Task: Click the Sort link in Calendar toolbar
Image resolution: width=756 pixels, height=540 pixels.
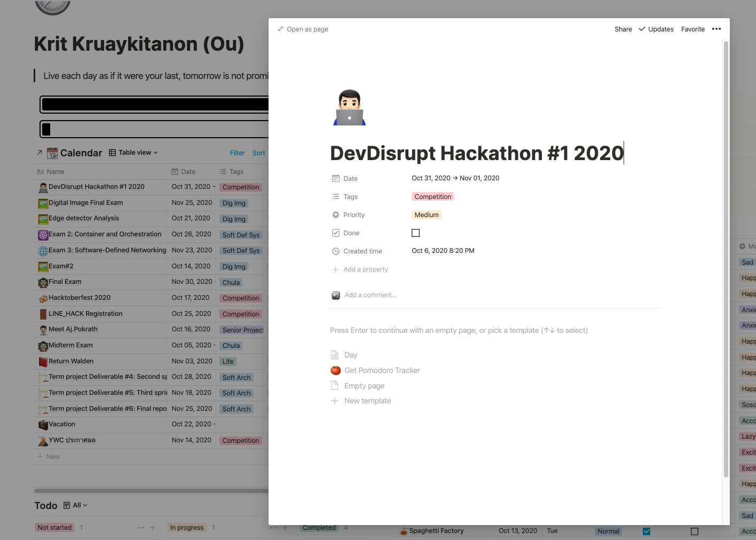Action: pos(258,153)
